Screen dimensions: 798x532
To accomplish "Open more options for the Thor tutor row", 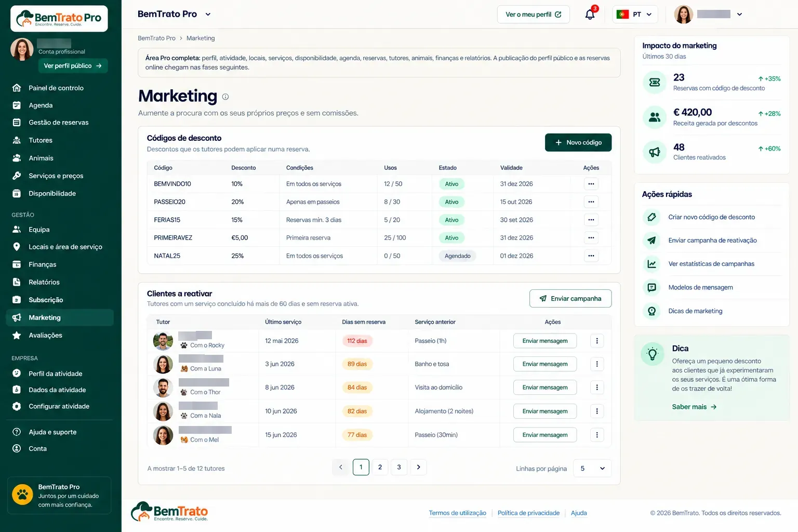I will click(597, 388).
